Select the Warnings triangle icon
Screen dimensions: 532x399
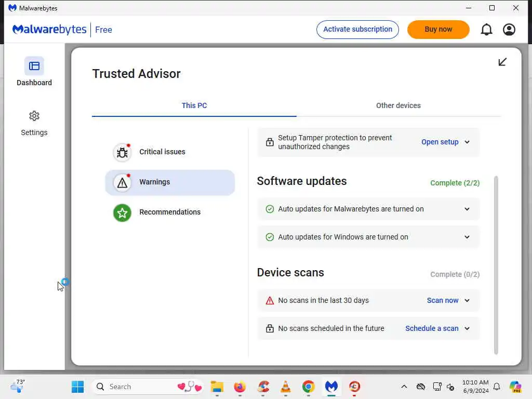click(122, 183)
